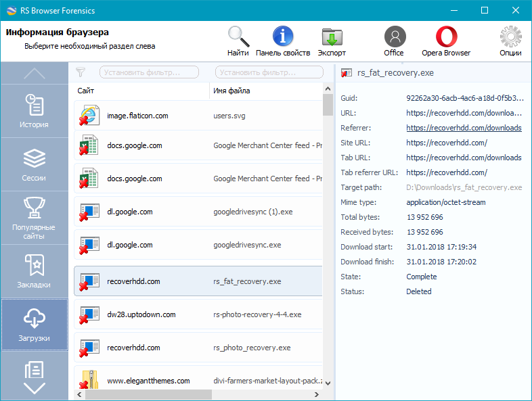
Task: Select the Загрузки downloads section
Action: point(35,325)
